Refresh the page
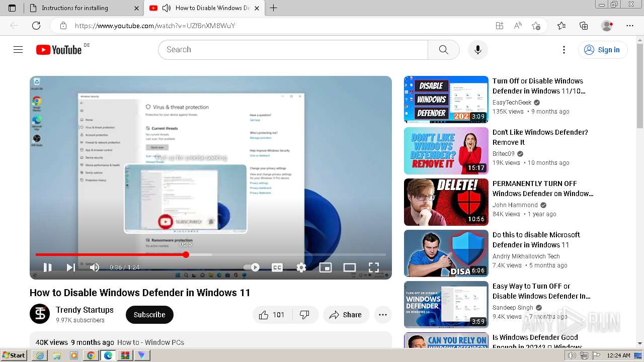The width and height of the screenshot is (644, 362). pyautogui.click(x=36, y=26)
